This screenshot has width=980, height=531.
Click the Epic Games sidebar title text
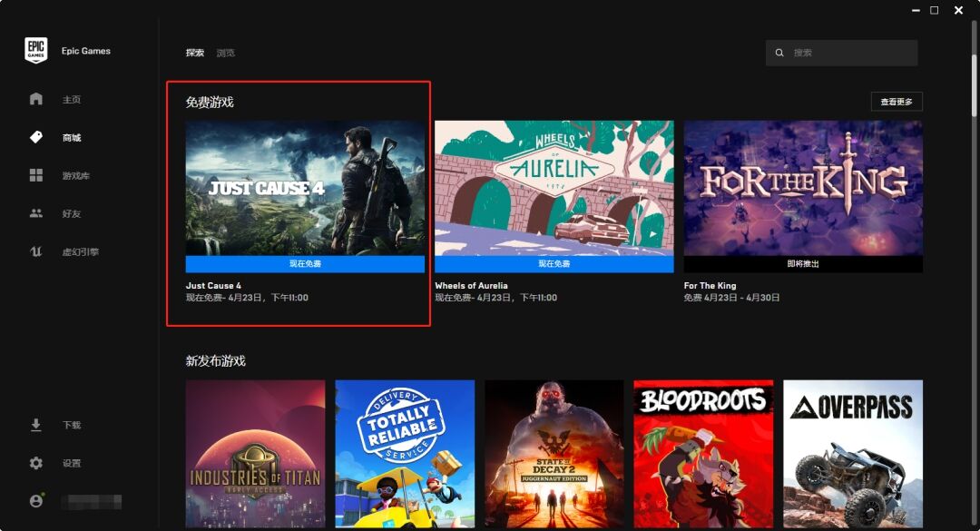(85, 51)
